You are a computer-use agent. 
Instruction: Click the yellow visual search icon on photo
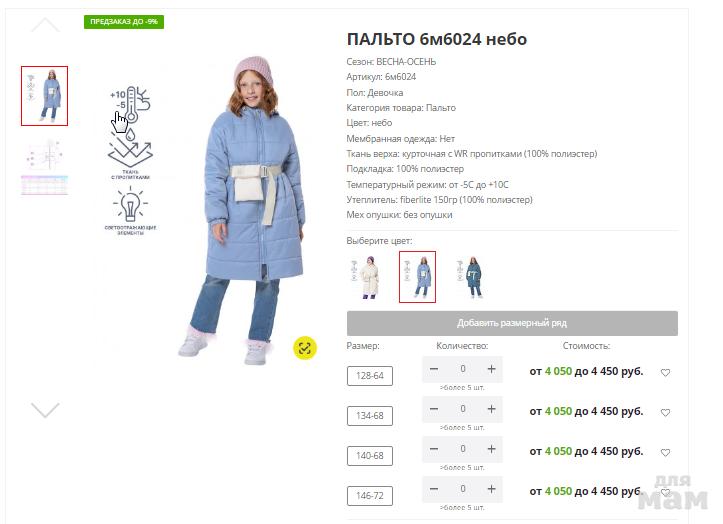305,348
